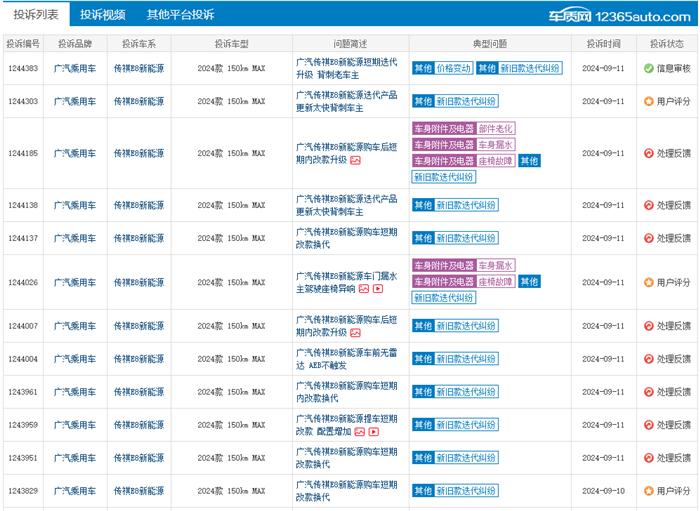This screenshot has height=511, width=700.
Task: Click the 2024-09-10 date for complaint 1243829
Action: [x=604, y=491]
